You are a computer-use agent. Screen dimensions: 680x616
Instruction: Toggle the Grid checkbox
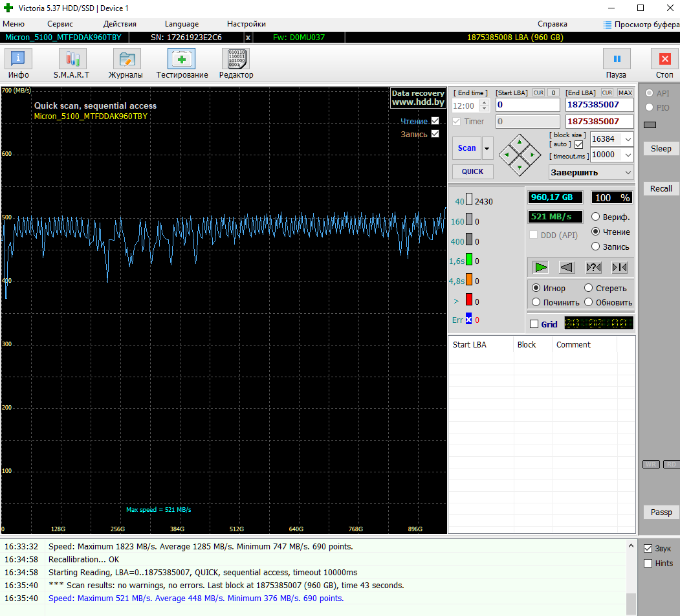pyautogui.click(x=534, y=324)
